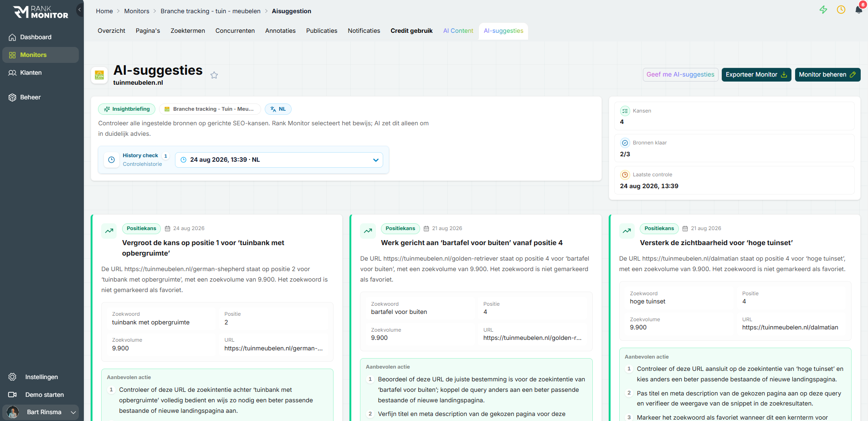Click the History check clock icon
868x421 pixels.
pos(112,160)
